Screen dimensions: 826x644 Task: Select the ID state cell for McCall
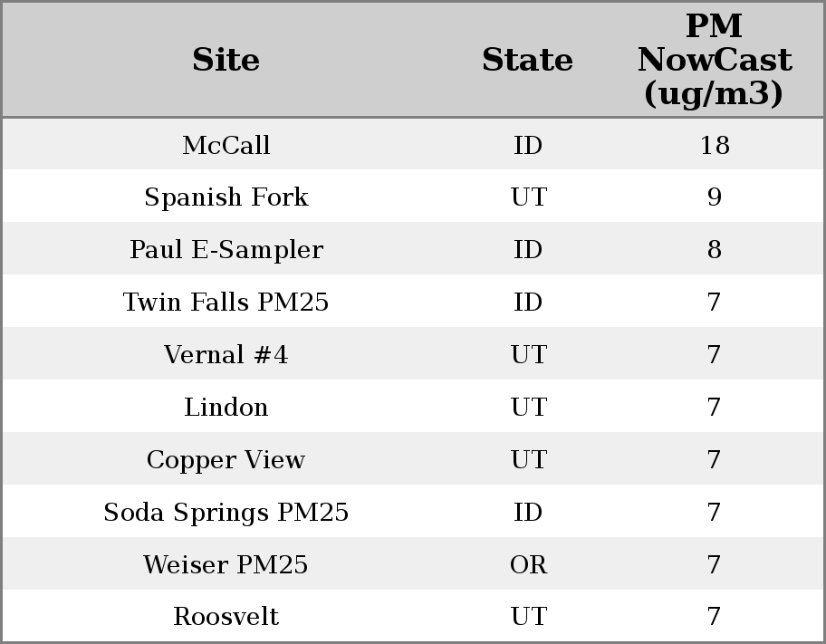coord(528,145)
